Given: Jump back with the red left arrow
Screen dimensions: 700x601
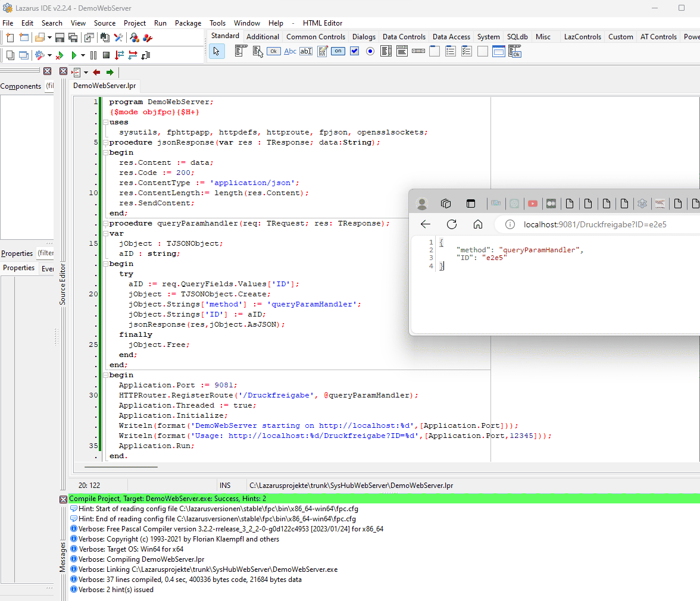Looking at the screenshot, I should coord(96,72).
